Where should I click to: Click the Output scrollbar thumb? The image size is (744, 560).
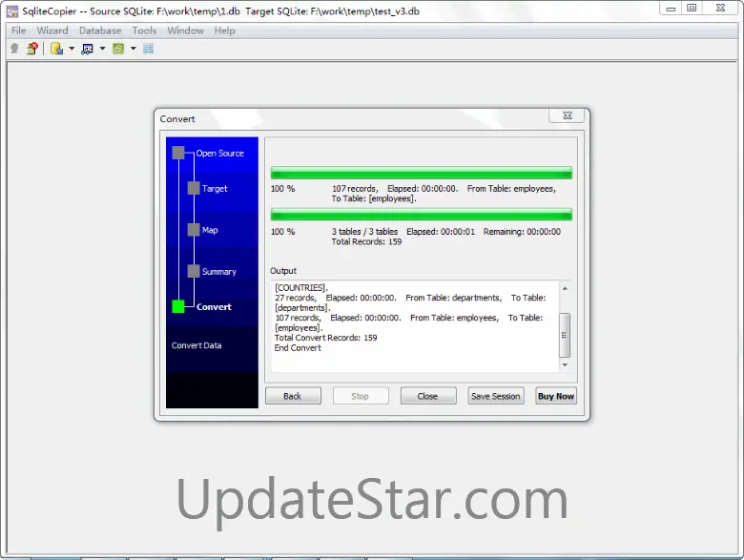click(565, 335)
